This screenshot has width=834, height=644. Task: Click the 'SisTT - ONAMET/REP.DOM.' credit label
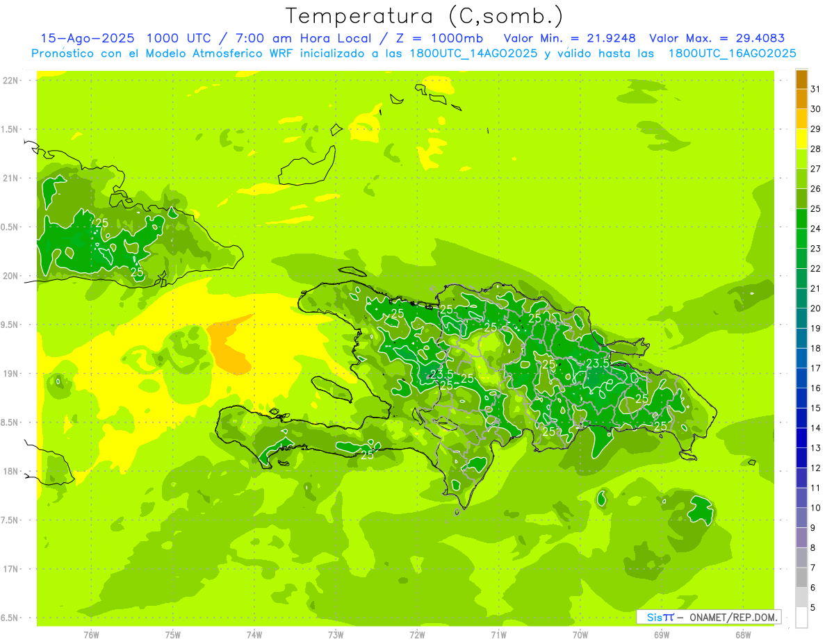(708, 617)
